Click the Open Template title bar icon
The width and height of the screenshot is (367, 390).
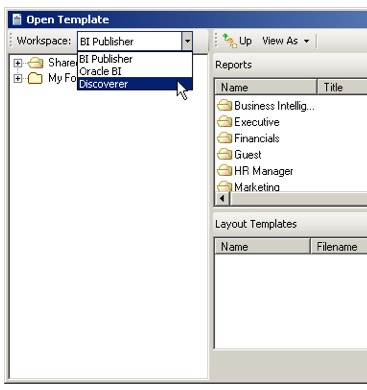[17, 20]
